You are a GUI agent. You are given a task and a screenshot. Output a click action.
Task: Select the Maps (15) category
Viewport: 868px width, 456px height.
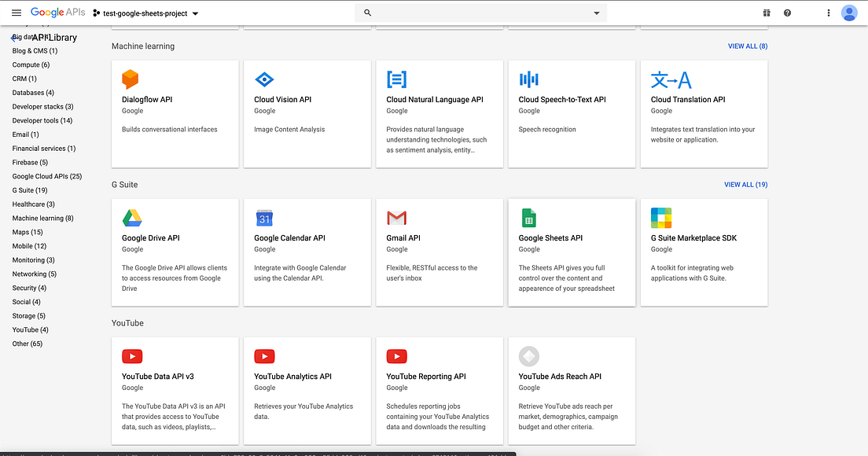pos(27,232)
